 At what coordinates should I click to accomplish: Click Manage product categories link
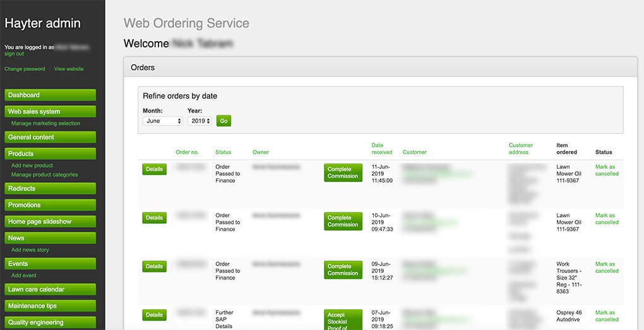[44, 174]
